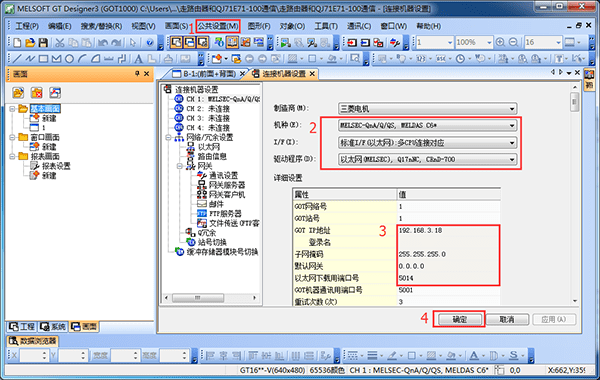Click the 取消 button

[x=507, y=319]
